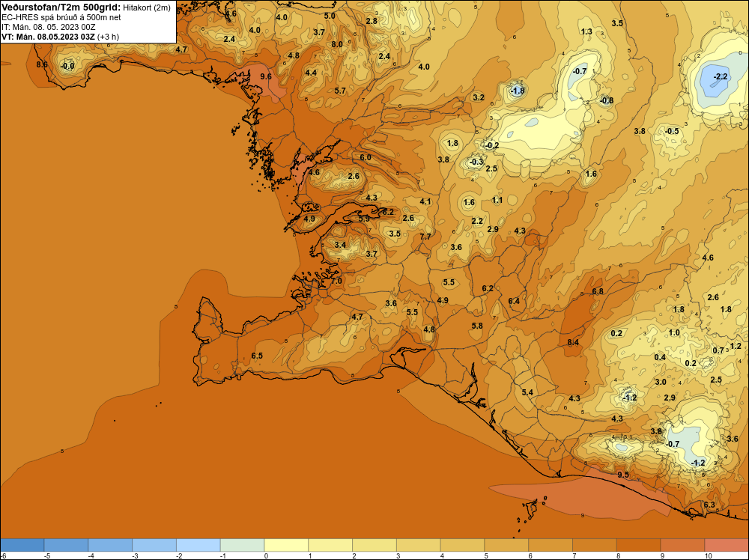Click the 7.0 temperature value
749x560 pixels.
point(337,281)
